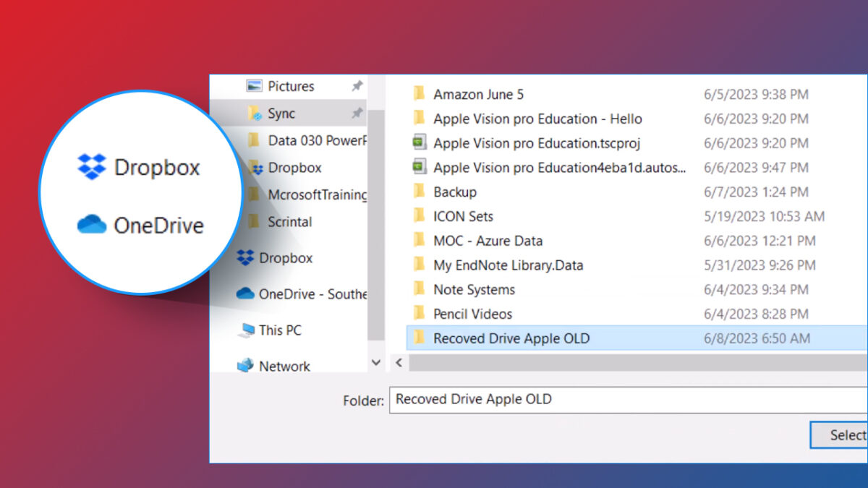Click the Dropbox icon below Data 030 PowerP
This screenshot has width=868, height=488.
[x=255, y=168]
